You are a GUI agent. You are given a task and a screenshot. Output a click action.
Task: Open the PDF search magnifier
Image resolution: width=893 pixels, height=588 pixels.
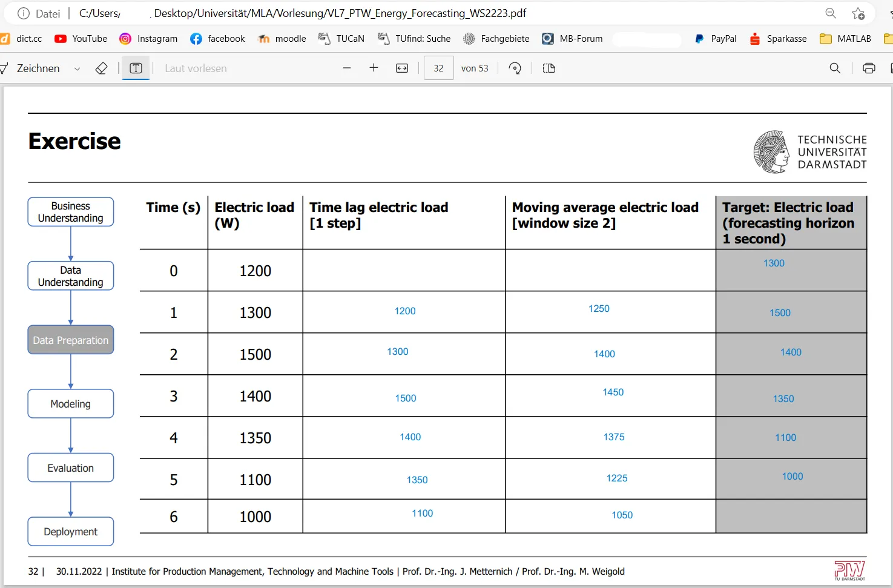(x=835, y=68)
